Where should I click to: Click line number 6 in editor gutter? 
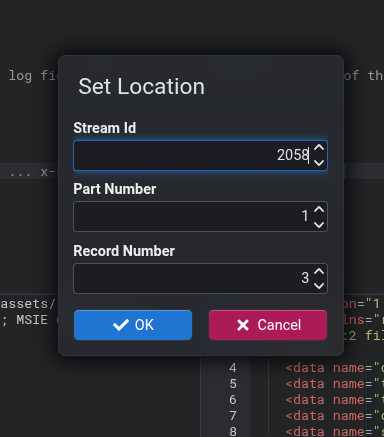point(233,400)
